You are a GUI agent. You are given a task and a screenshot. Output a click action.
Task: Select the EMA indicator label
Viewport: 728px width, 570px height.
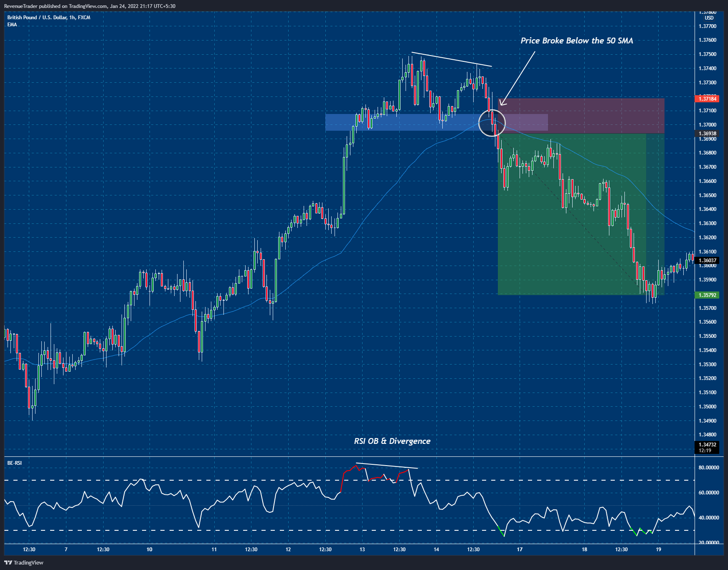click(12, 25)
